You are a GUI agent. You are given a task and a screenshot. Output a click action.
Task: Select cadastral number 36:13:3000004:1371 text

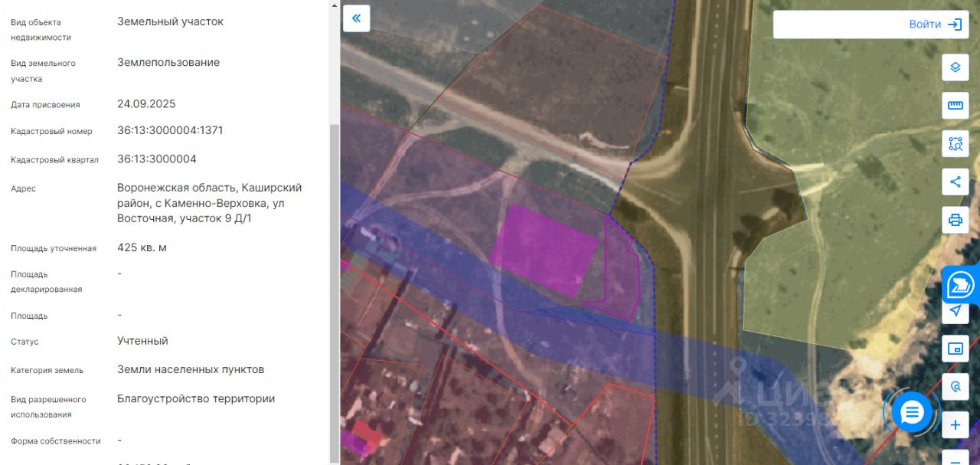170,130
